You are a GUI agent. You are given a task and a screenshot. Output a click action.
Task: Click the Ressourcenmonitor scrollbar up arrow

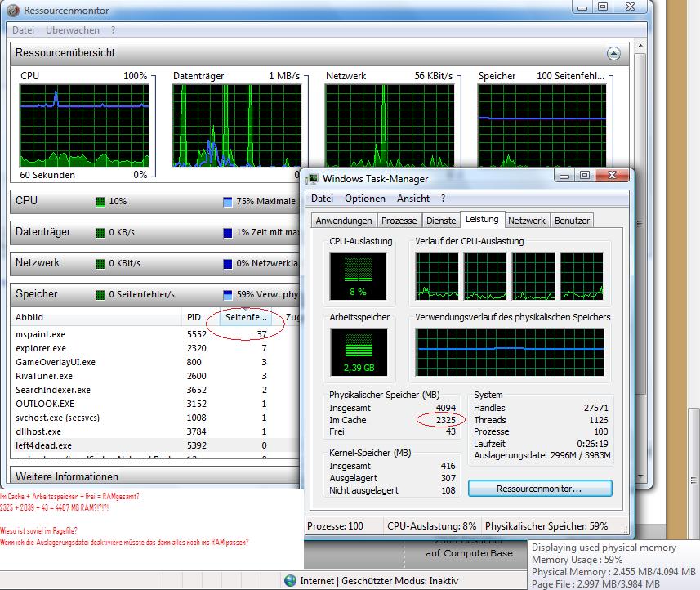(640, 46)
